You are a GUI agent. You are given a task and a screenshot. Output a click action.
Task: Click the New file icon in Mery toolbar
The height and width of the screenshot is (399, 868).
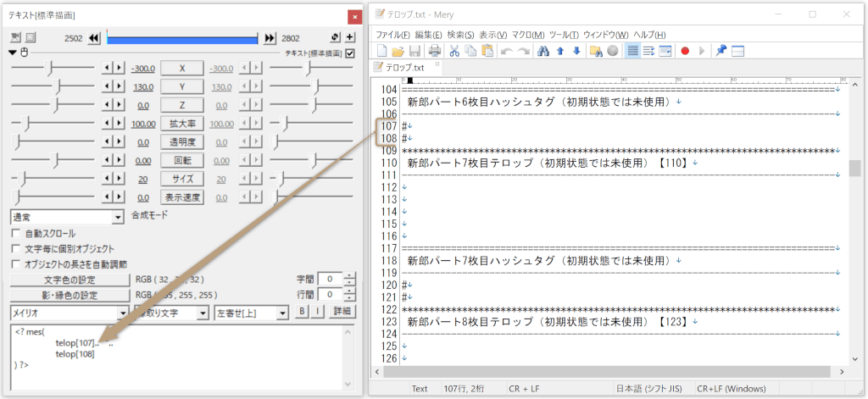click(382, 51)
